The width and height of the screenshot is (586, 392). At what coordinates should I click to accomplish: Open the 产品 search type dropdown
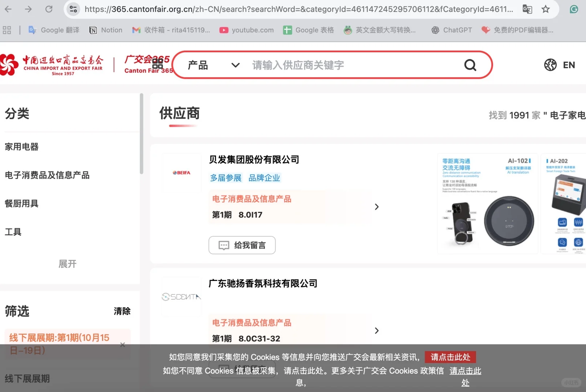coord(213,65)
